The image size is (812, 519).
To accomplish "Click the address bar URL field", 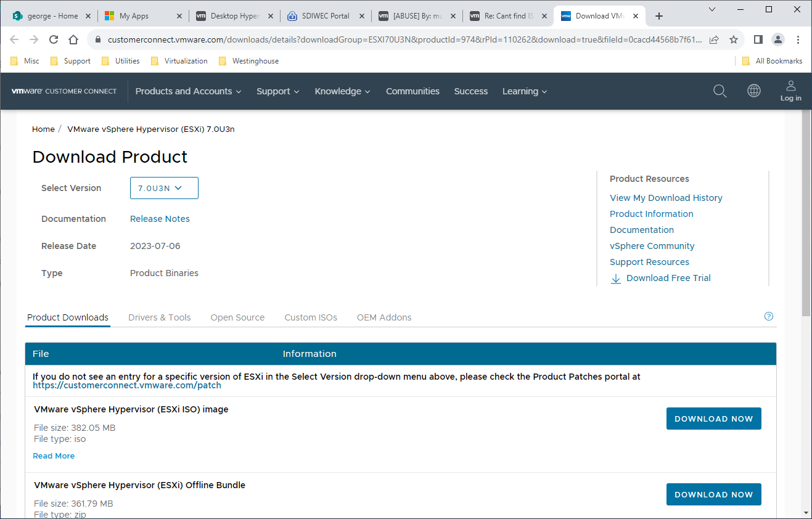I will coord(404,39).
